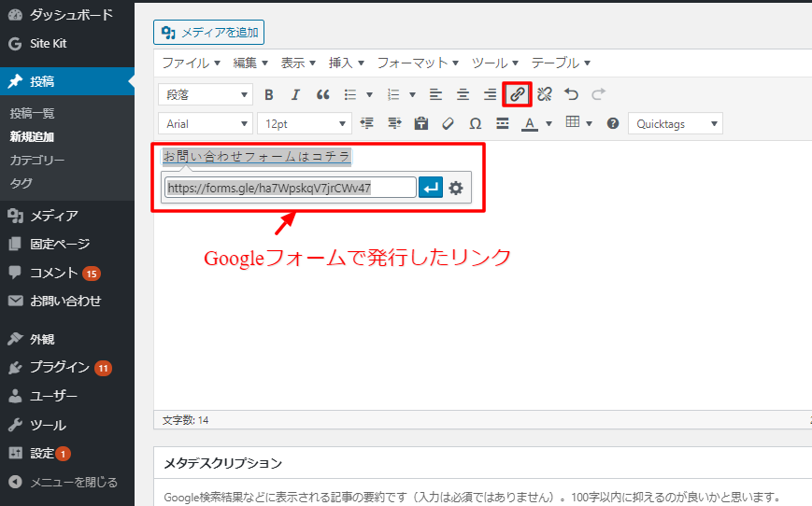Open the Arial font family dropdown
Screen dimensions: 812x506
pyautogui.click(x=207, y=123)
